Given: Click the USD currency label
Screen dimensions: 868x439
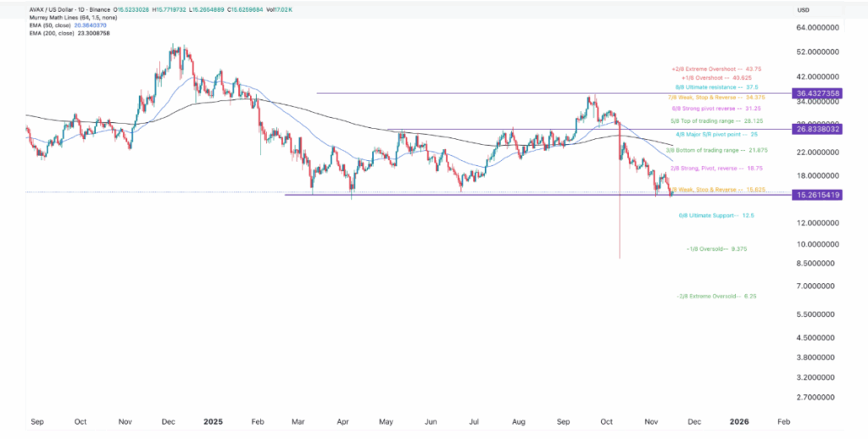Looking at the screenshot, I should [804, 9].
